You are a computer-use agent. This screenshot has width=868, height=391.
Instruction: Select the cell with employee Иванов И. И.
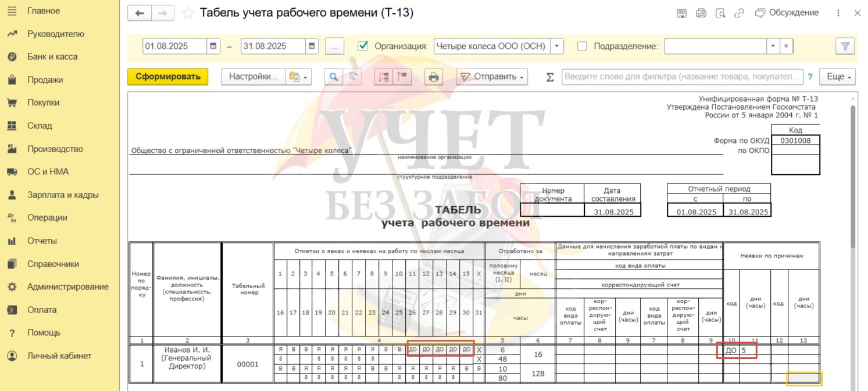click(x=187, y=364)
